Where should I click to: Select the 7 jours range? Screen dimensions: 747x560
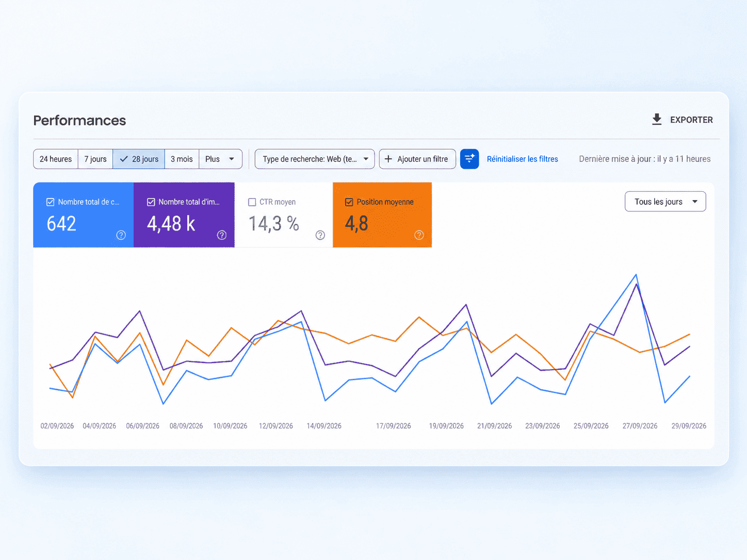click(95, 159)
